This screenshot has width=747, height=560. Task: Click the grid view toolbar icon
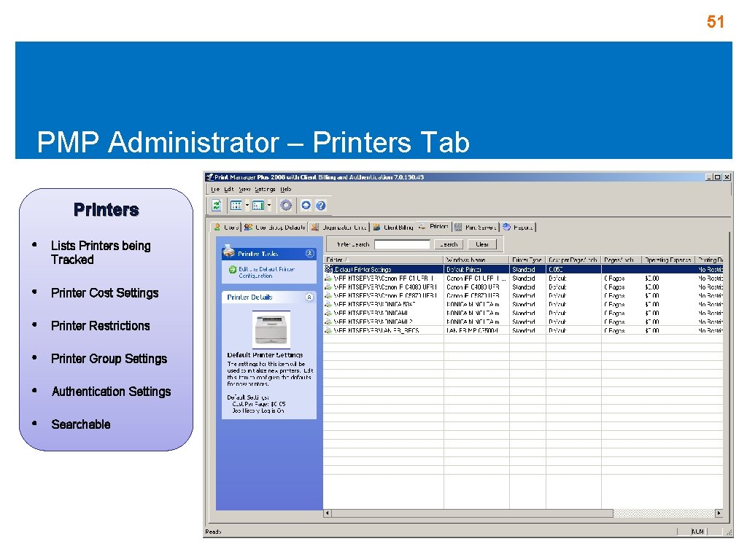236,205
